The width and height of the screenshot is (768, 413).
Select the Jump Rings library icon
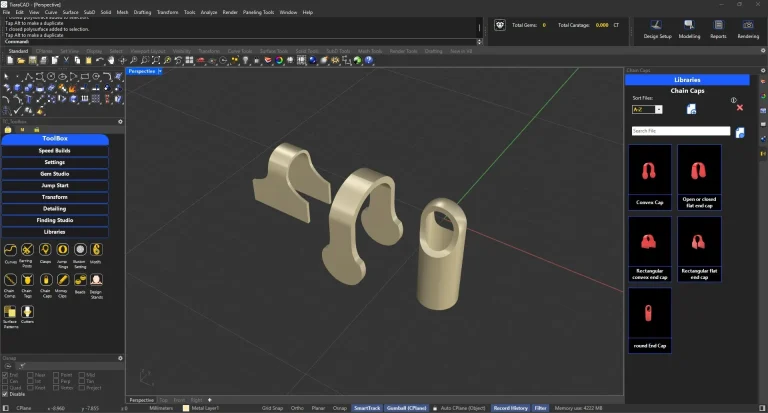62,249
